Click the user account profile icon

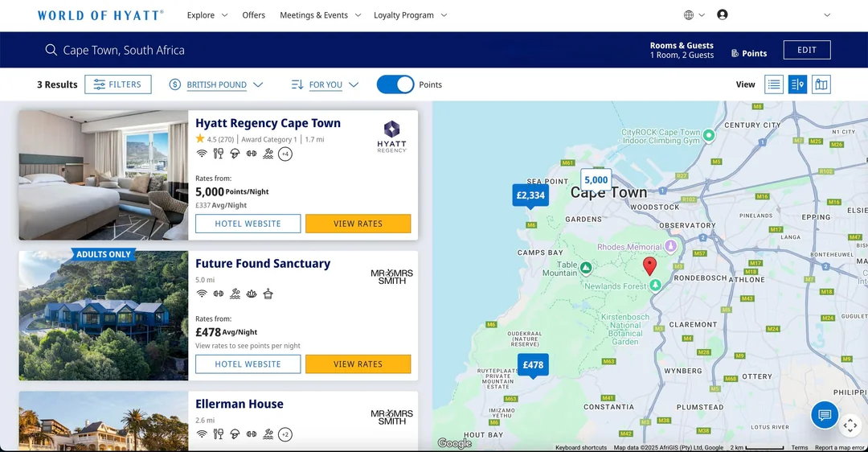722,14
